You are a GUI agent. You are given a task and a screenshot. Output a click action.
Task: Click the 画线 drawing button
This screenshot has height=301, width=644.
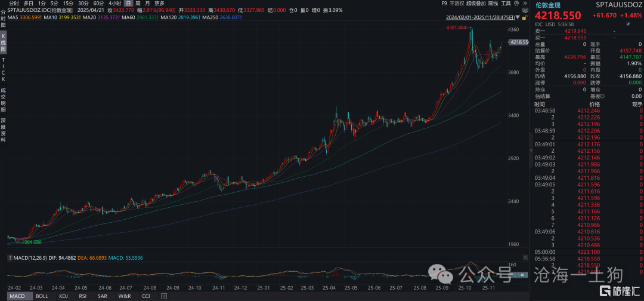tap(493, 3)
